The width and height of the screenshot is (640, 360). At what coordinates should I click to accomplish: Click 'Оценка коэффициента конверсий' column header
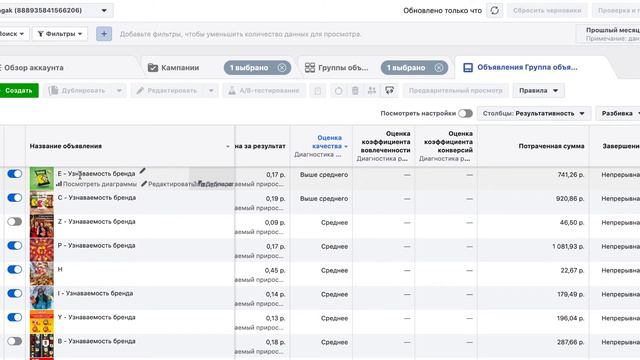(x=448, y=142)
